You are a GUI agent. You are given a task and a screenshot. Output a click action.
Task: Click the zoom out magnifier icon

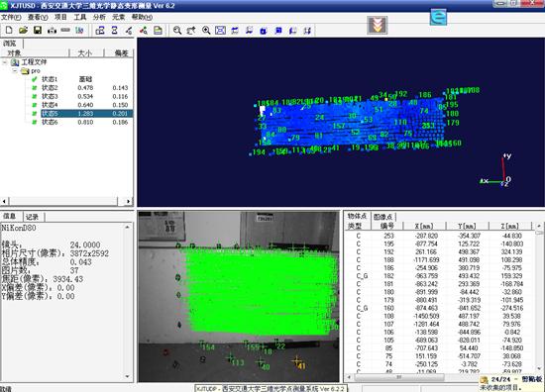(x=177, y=31)
